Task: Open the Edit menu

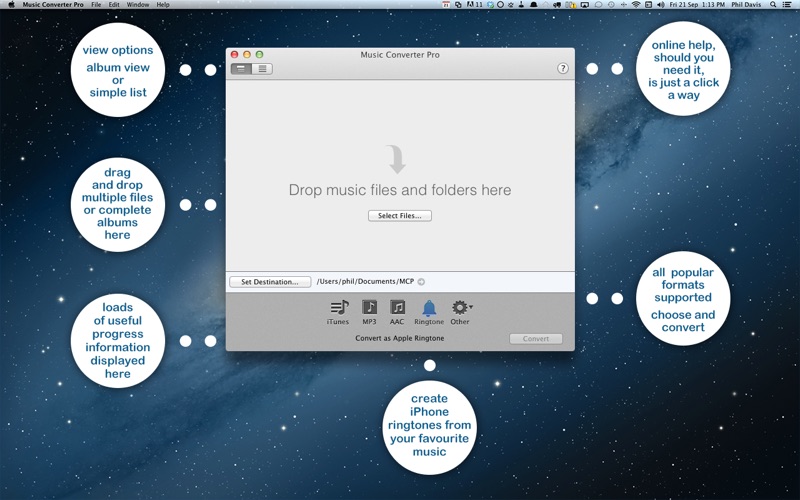Action: point(114,5)
